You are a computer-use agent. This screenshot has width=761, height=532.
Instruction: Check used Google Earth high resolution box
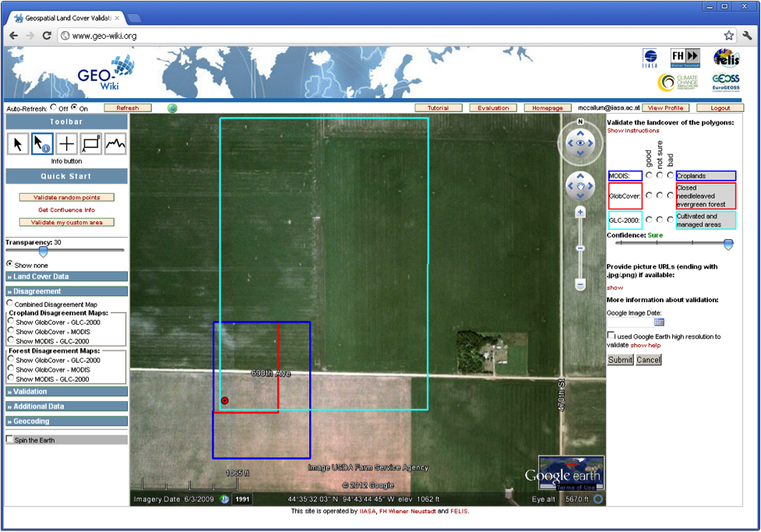pos(611,335)
